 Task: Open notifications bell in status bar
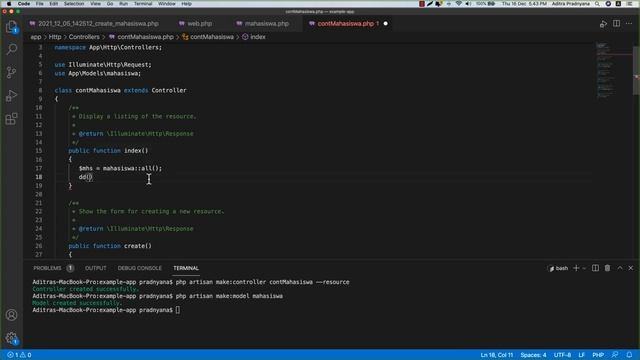point(629,355)
